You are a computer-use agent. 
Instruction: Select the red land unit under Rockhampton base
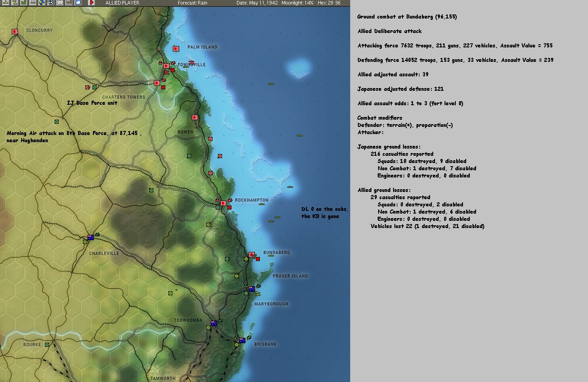click(229, 208)
